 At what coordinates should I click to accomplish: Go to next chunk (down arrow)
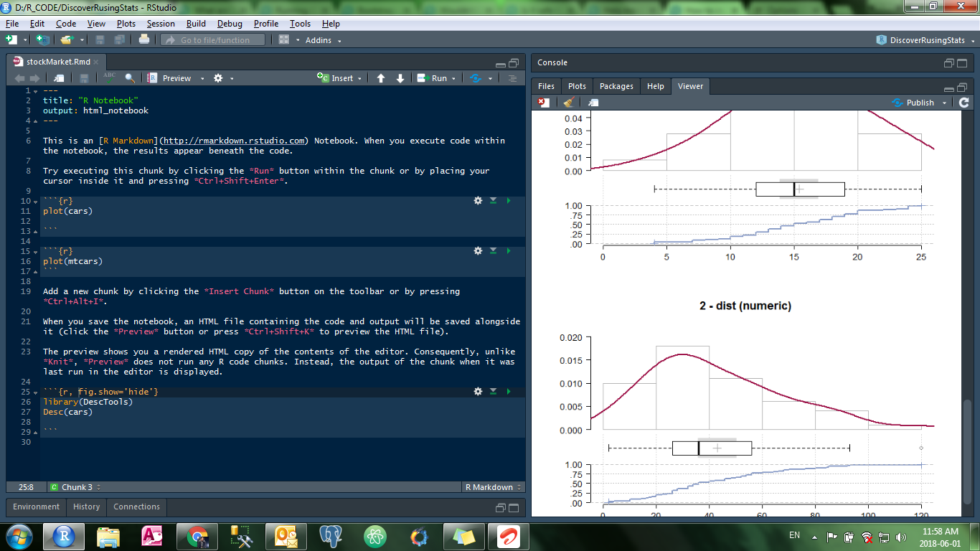pos(400,78)
